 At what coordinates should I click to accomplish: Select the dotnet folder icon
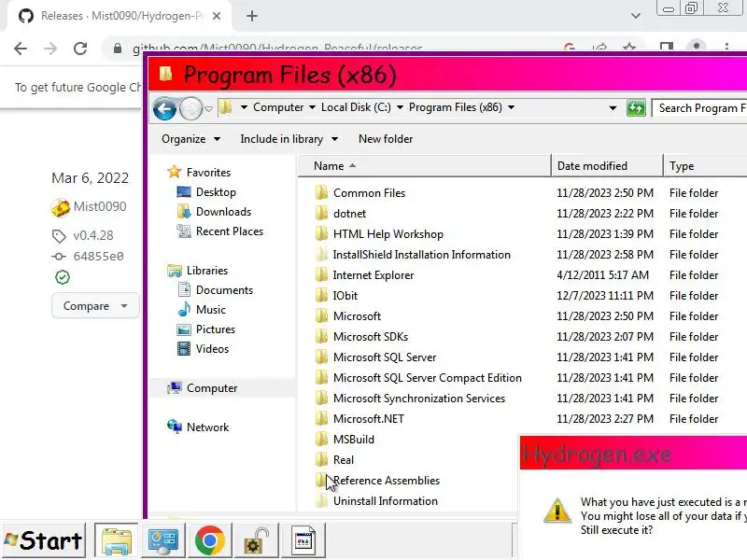click(x=321, y=214)
